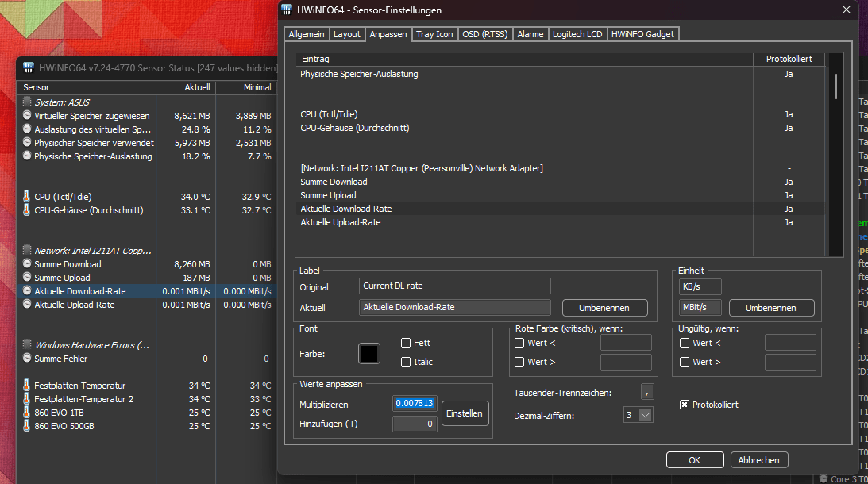Click the Abbrechen button
Viewport: 868px width, 484px height.
click(759, 460)
